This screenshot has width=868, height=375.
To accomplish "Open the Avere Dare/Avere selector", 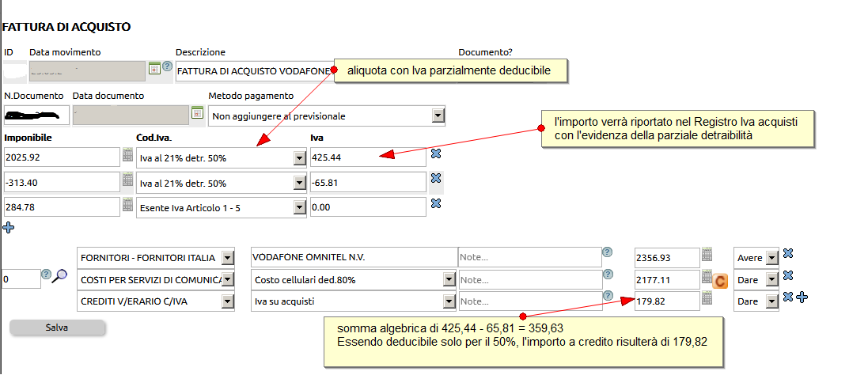I will 756,258.
